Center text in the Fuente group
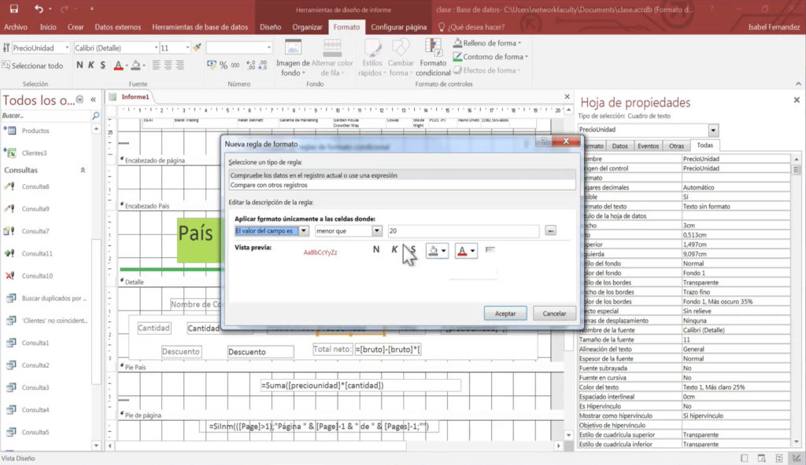The image size is (806, 465). click(168, 65)
